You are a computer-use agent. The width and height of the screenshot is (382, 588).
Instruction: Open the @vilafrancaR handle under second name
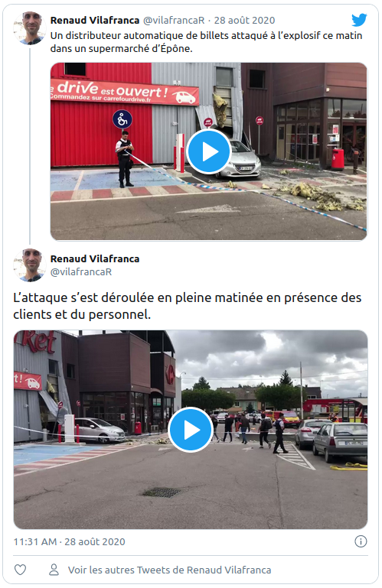tap(81, 272)
